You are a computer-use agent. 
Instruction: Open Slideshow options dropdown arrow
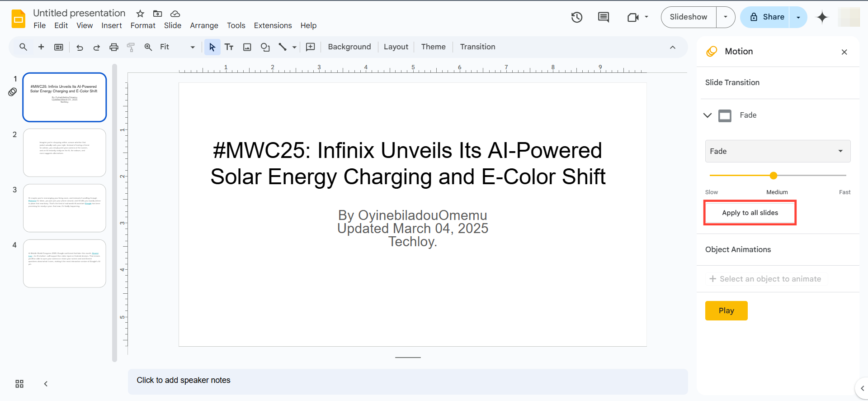point(726,17)
